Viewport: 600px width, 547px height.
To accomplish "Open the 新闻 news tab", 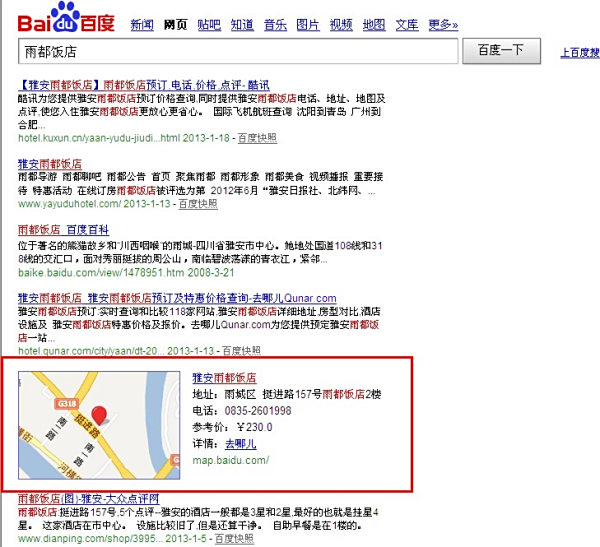I will 142,25.
